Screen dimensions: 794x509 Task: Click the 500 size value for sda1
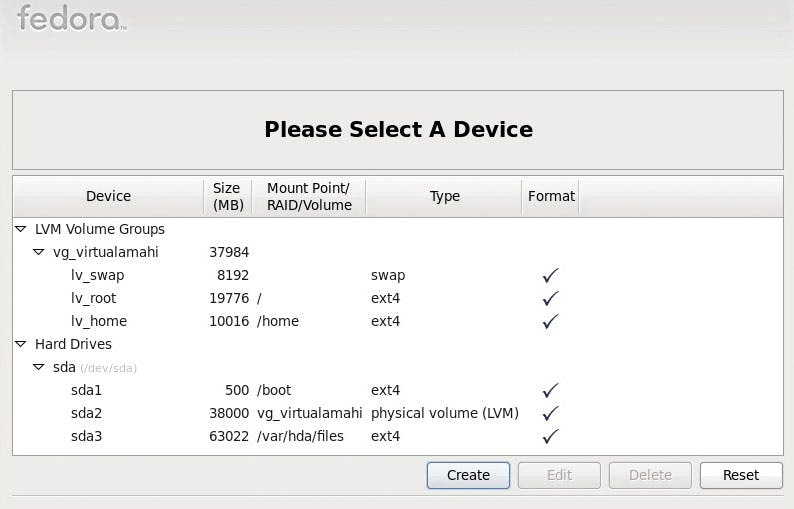237,390
